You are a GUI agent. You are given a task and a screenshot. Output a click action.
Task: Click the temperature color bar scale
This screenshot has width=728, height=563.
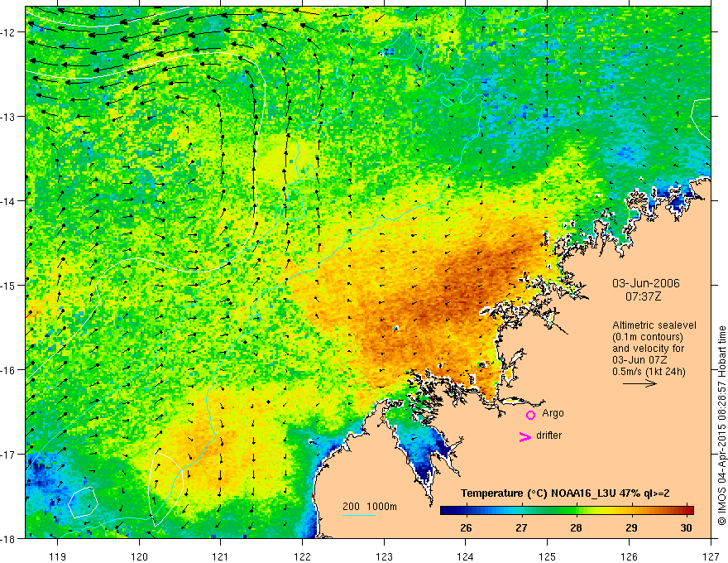pos(567,511)
